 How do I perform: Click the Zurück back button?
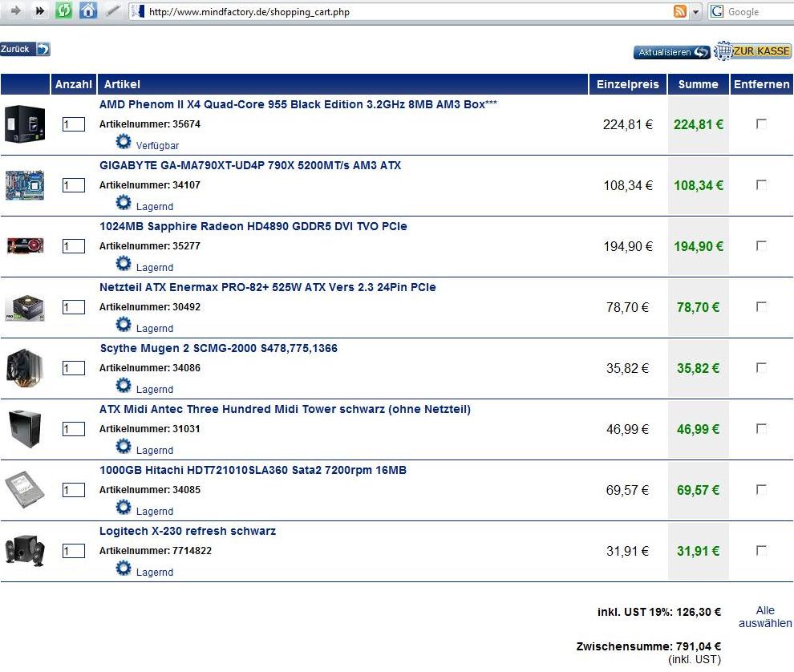tap(25, 49)
